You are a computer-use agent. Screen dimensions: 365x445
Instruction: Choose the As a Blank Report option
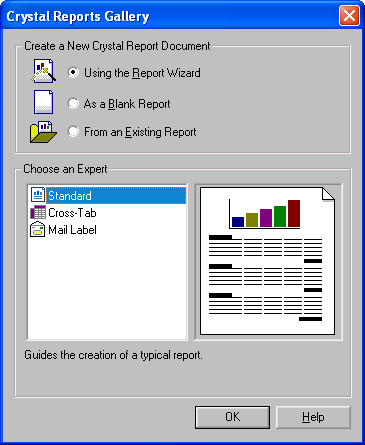tap(73, 103)
